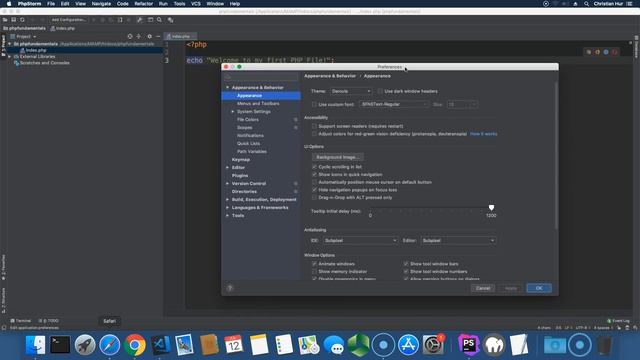Click the Settings wrench icon in the toolbar
The height and width of the screenshot is (360, 640).
click(x=140, y=20)
